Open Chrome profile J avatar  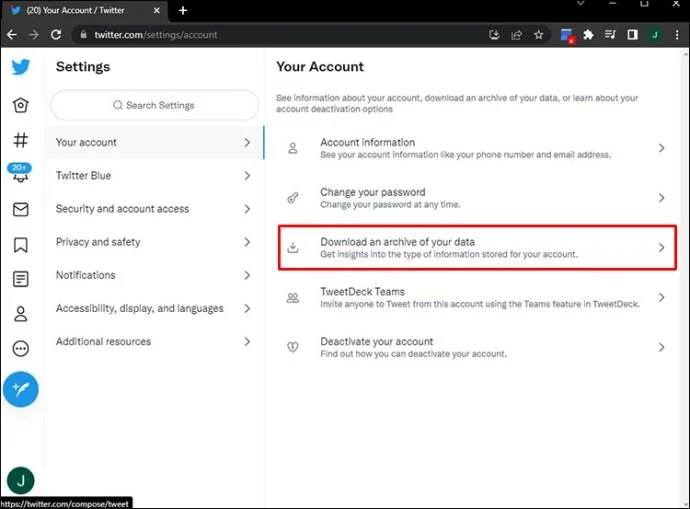pos(655,35)
